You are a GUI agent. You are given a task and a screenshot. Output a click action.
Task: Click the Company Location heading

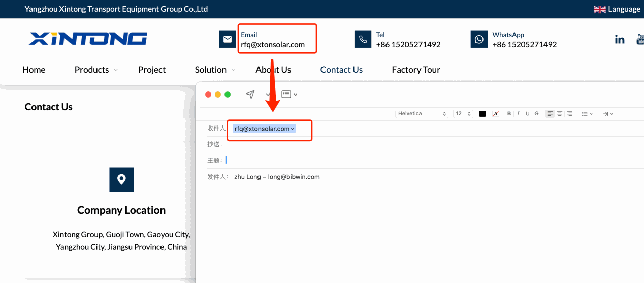[121, 210]
